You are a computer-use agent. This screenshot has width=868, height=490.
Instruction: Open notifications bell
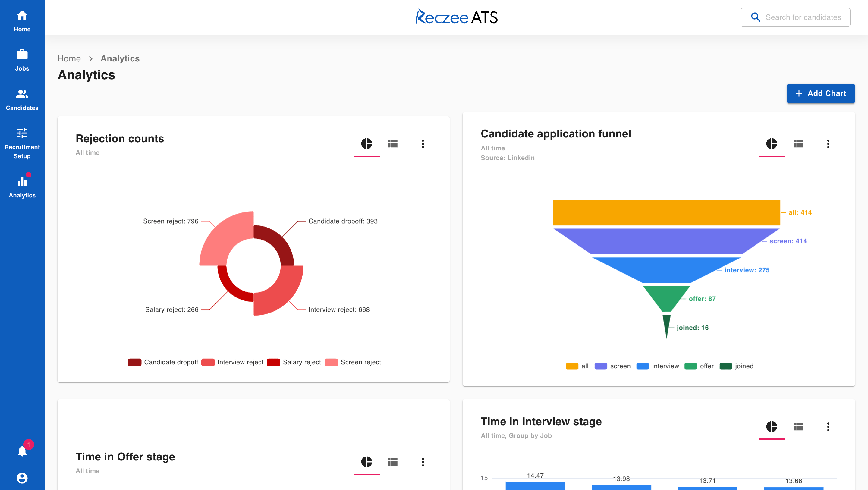[x=22, y=451]
